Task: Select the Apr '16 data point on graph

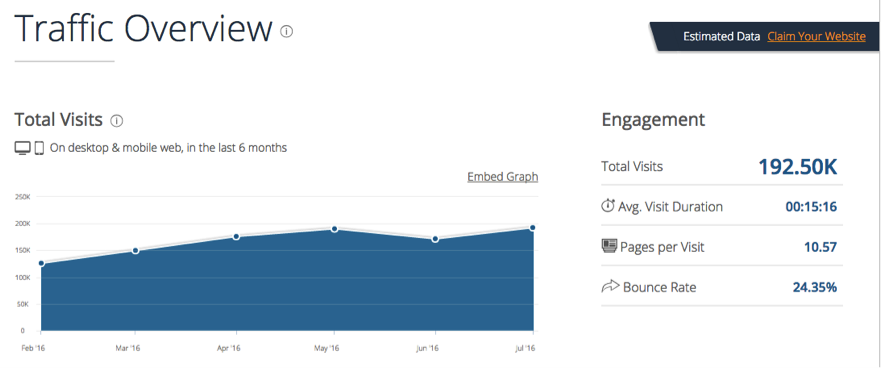Action: (237, 237)
